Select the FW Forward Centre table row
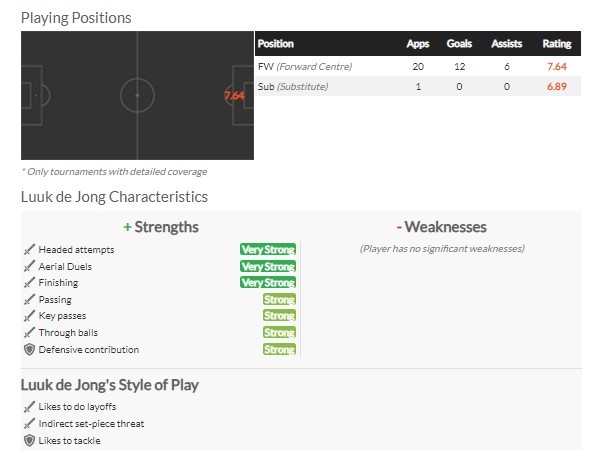 pyautogui.click(x=418, y=66)
